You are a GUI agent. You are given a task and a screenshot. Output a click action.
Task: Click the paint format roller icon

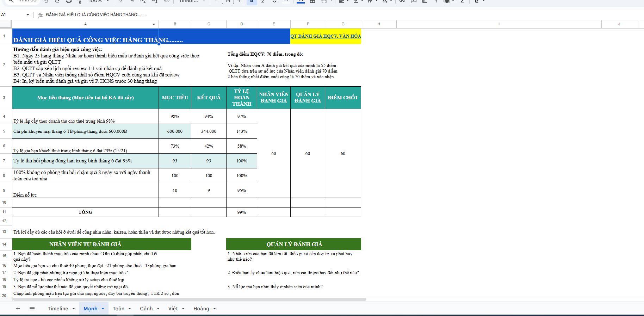pyautogui.click(x=80, y=1)
